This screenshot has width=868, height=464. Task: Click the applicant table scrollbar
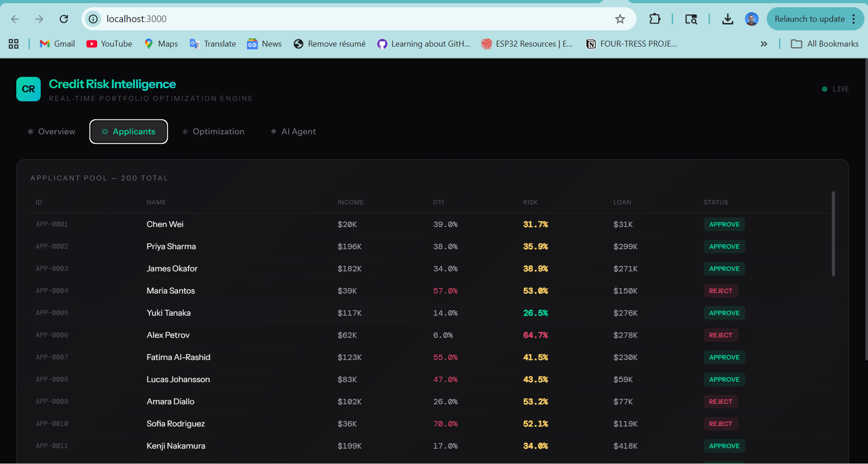[x=833, y=233]
